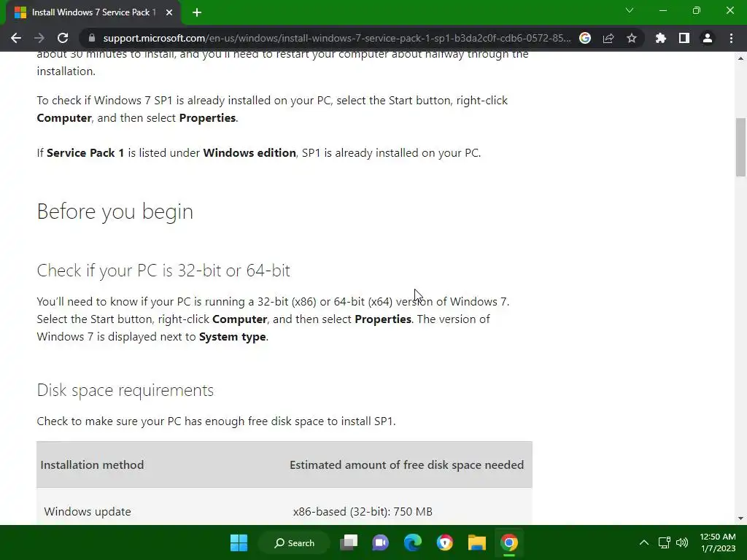Click 'Check if your PC is 32-bit or 64-bit' heading

163,271
